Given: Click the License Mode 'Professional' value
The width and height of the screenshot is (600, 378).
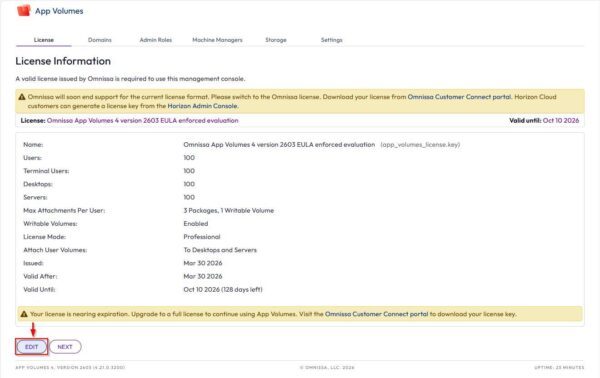Looking at the screenshot, I should [202, 237].
